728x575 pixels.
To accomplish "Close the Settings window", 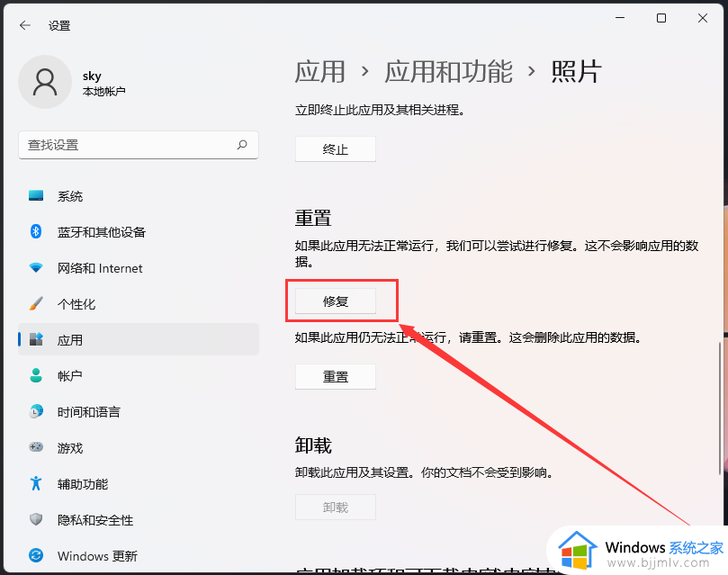I will pos(703,18).
